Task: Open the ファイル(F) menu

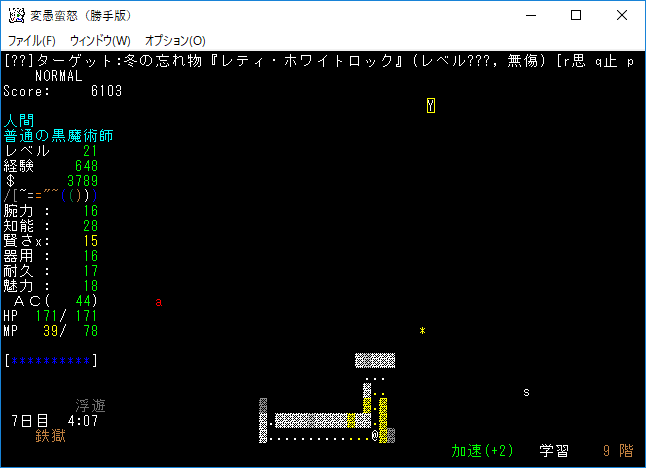Action: 32,41
